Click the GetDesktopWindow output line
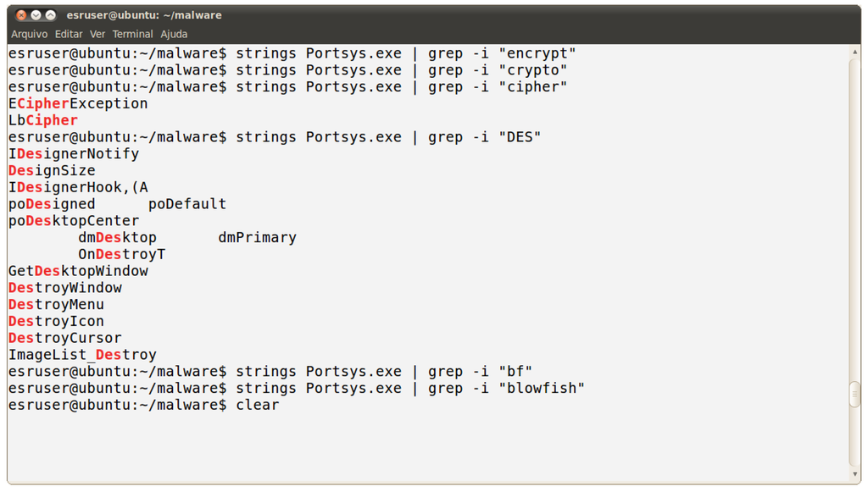868x492 pixels. (78, 271)
